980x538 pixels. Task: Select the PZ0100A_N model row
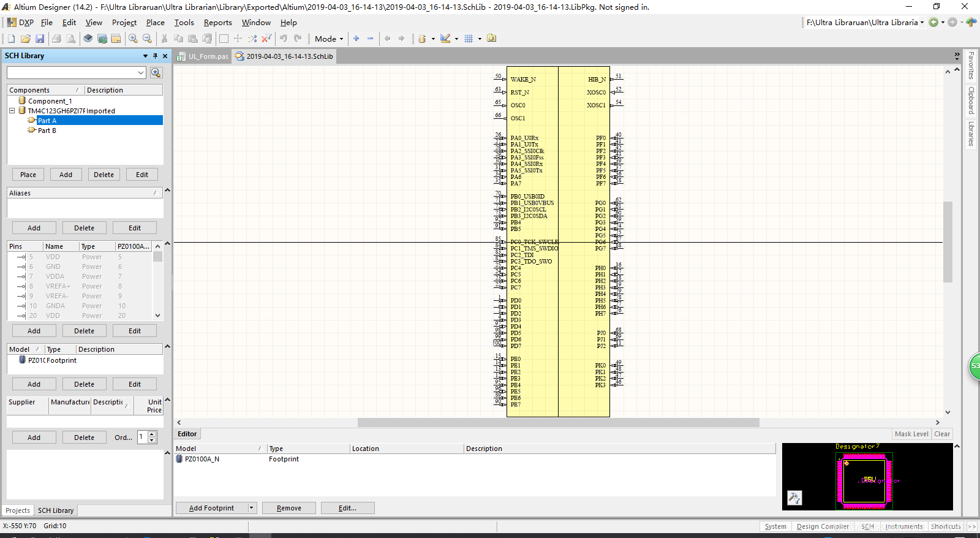pyautogui.click(x=475, y=459)
